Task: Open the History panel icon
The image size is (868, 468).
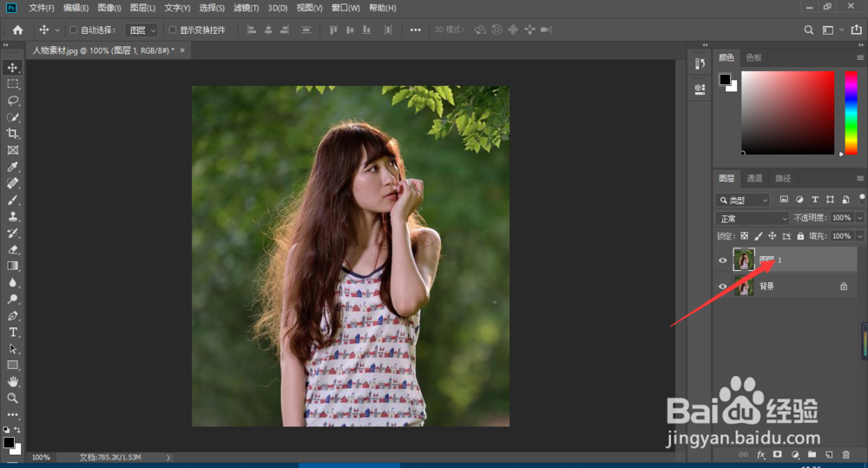Action: 700,63
